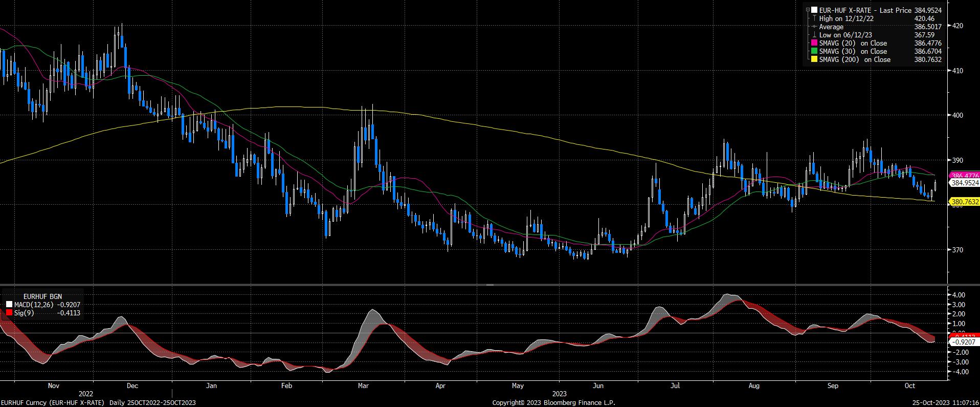980x407 pixels.
Task: Click the Low marker icon in legend
Action: 814,35
